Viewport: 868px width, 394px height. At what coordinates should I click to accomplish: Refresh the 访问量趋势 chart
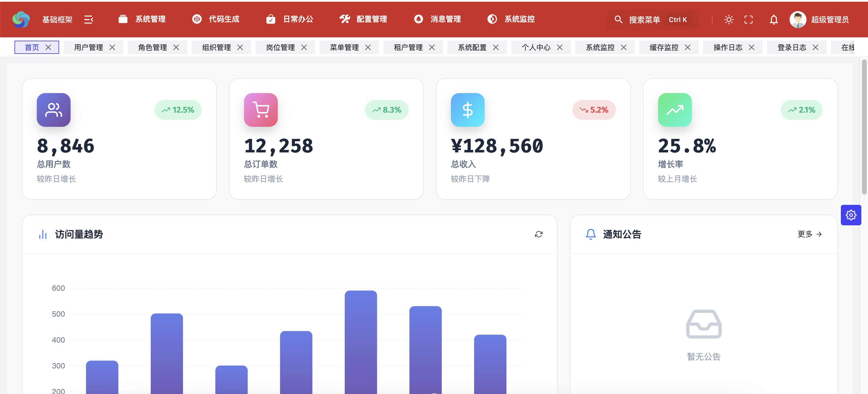[538, 234]
